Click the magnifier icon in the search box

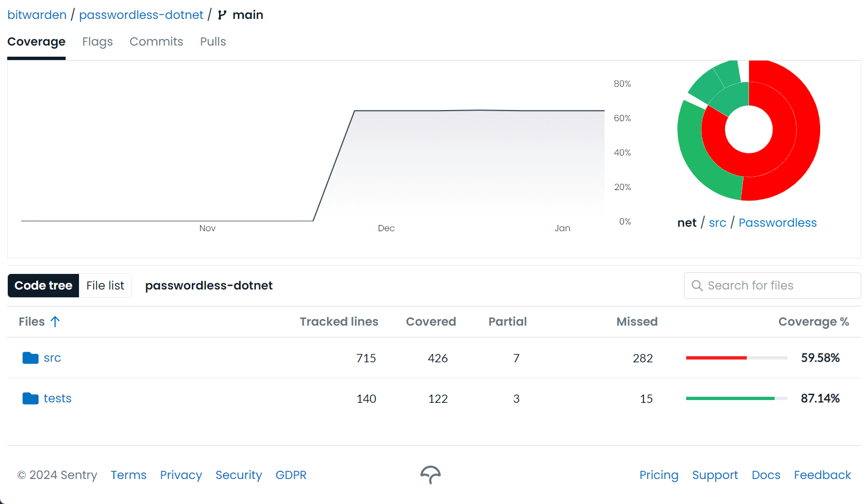[697, 285]
